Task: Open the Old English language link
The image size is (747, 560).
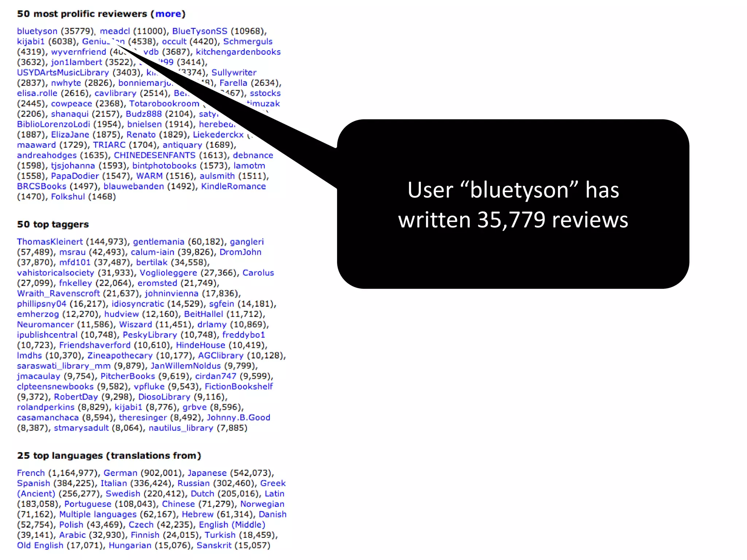Action: click(x=40, y=545)
